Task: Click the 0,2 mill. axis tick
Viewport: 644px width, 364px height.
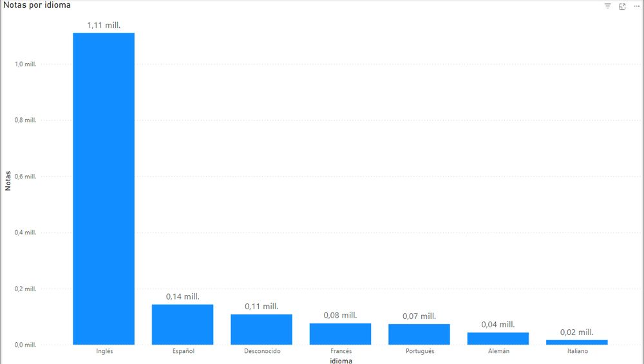Action: coord(26,289)
